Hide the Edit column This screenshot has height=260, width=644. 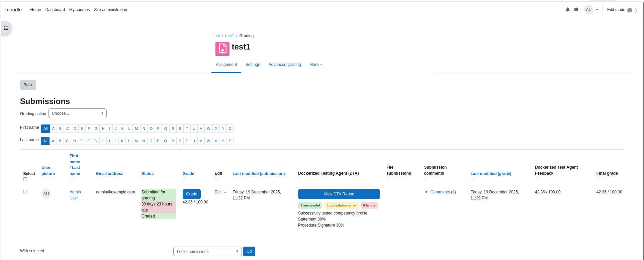(x=217, y=179)
